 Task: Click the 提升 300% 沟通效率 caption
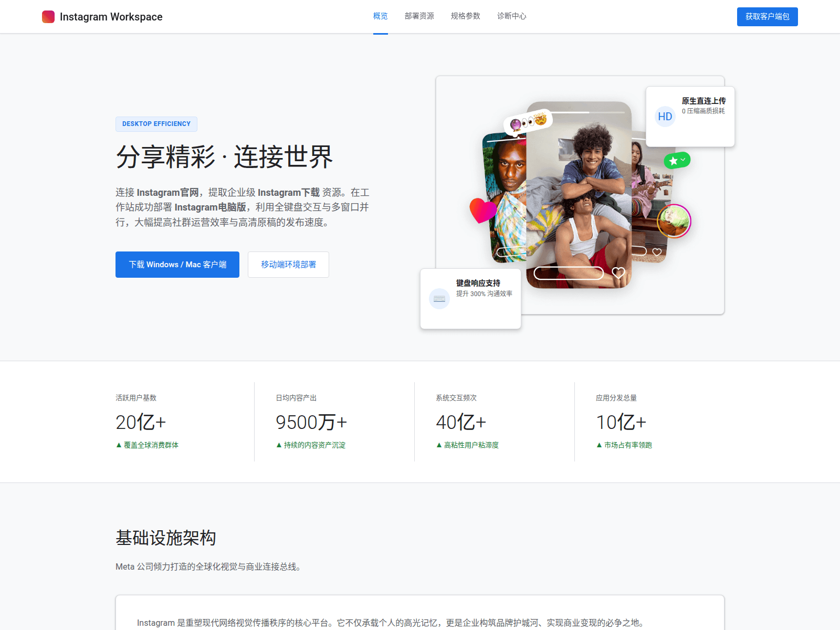[484, 294]
